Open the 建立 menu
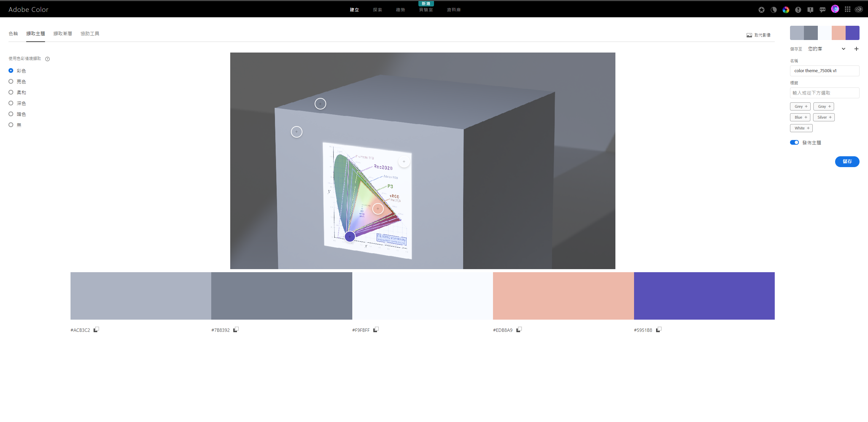The image size is (868, 422). click(x=354, y=10)
